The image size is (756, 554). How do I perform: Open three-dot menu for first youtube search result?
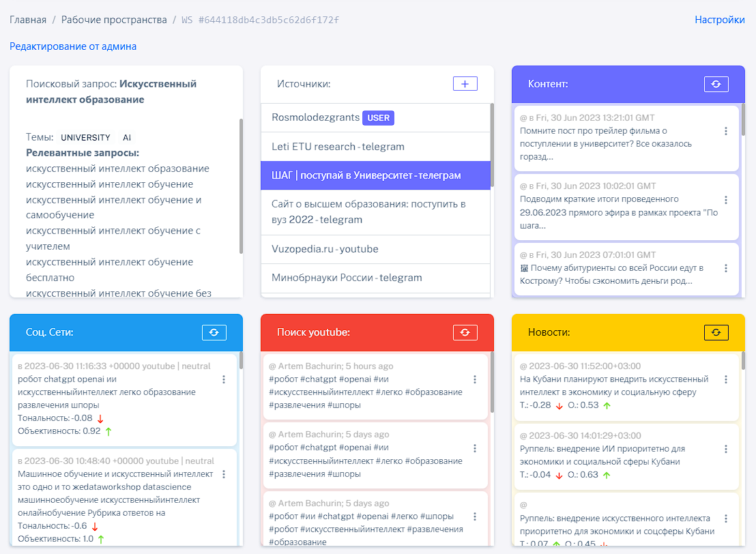(x=475, y=379)
